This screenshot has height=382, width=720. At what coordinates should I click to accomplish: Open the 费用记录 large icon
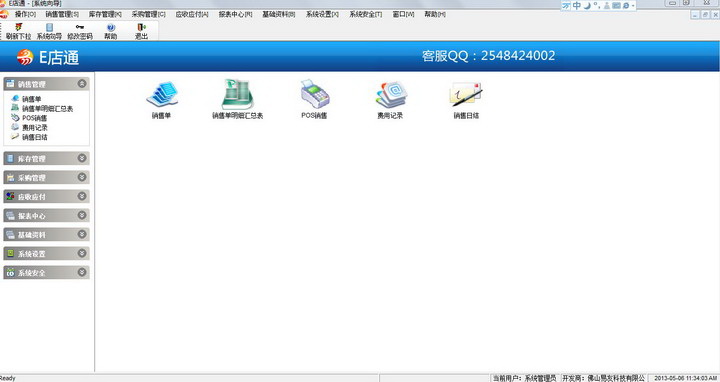tap(390, 100)
